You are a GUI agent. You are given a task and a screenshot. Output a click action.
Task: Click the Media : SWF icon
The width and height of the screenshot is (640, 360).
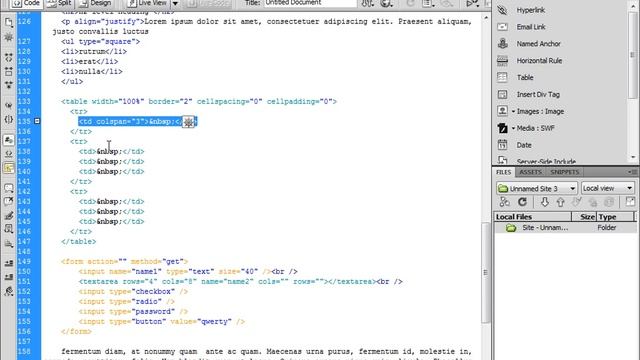[502, 128]
